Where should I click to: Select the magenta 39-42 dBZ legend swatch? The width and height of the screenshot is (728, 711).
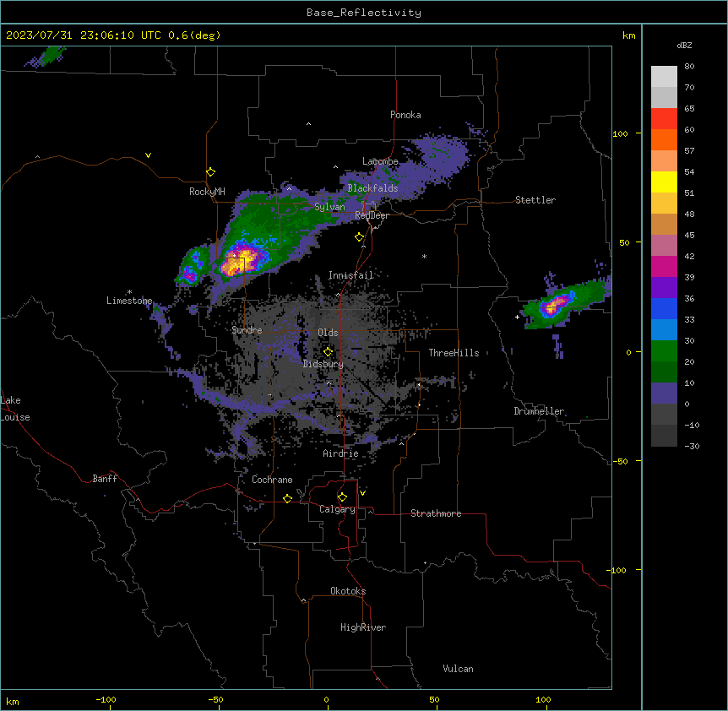(x=664, y=266)
